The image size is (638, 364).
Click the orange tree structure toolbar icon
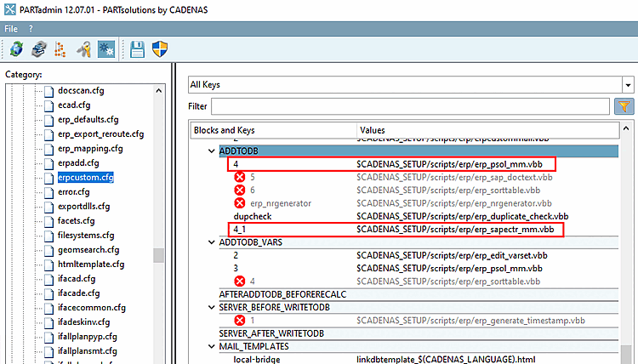coord(60,49)
